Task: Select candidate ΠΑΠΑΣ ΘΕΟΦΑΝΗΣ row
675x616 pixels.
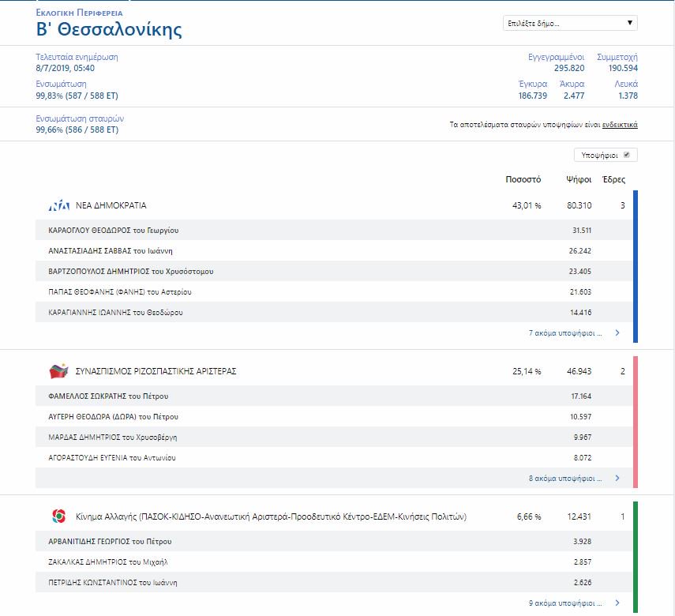Action: point(334,292)
